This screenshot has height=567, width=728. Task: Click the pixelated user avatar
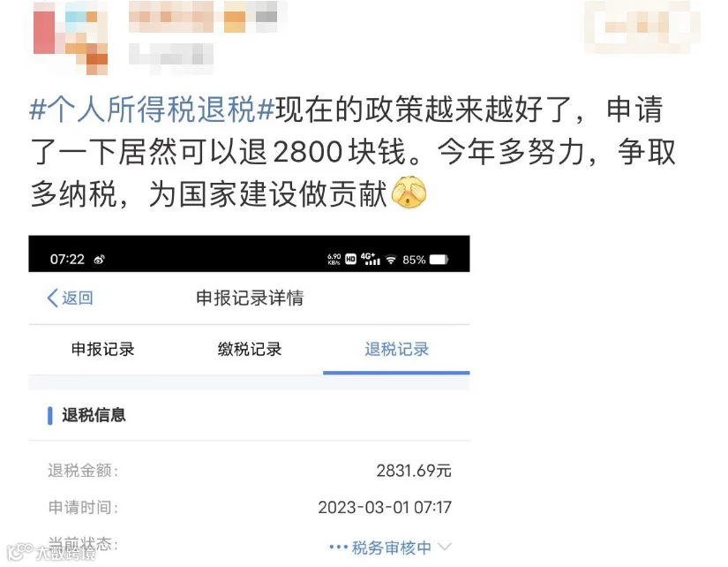(x=70, y=38)
